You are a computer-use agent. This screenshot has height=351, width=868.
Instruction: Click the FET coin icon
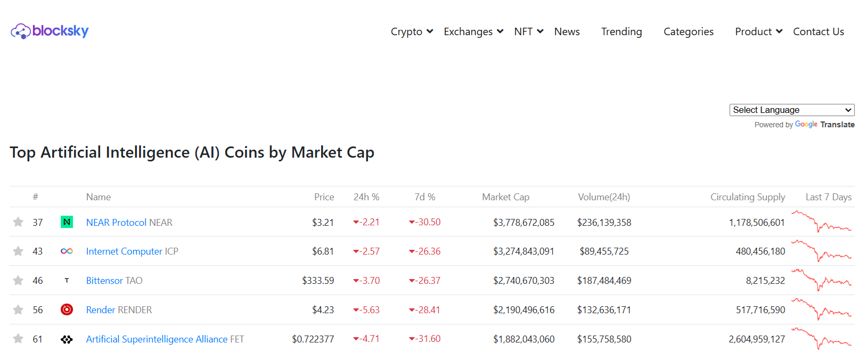click(x=67, y=339)
